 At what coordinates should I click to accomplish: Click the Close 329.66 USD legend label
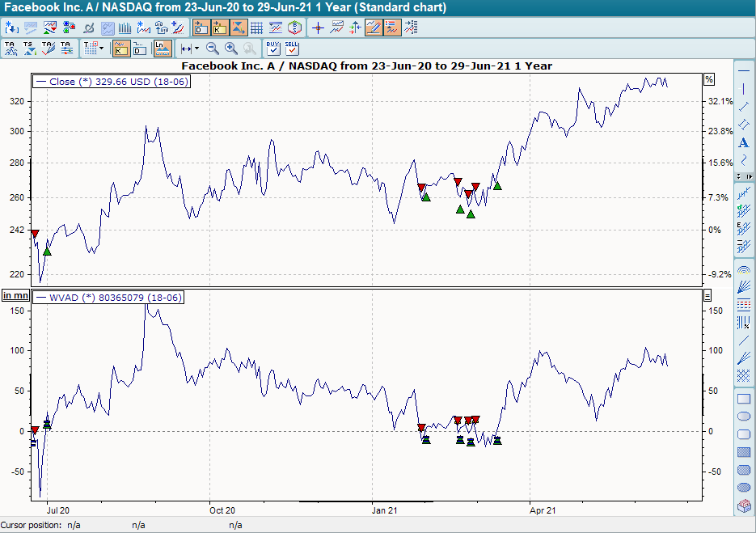[111, 81]
